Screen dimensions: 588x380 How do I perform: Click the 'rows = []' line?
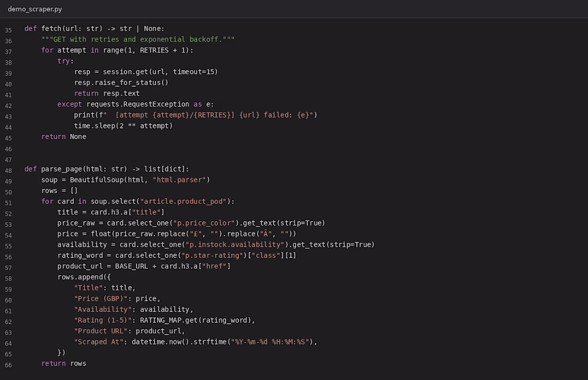tap(60, 191)
